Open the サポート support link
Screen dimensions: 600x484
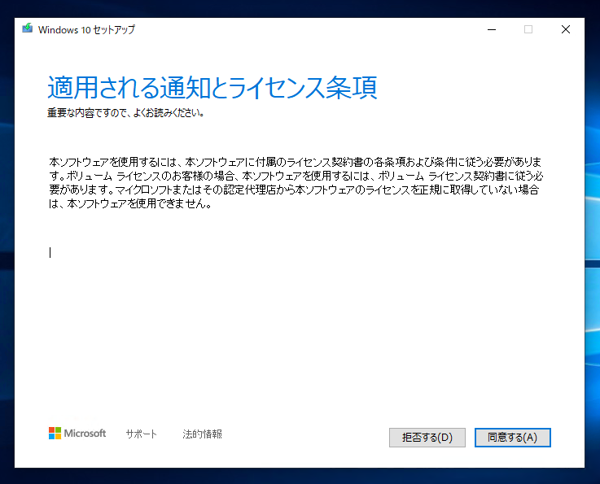(141, 434)
